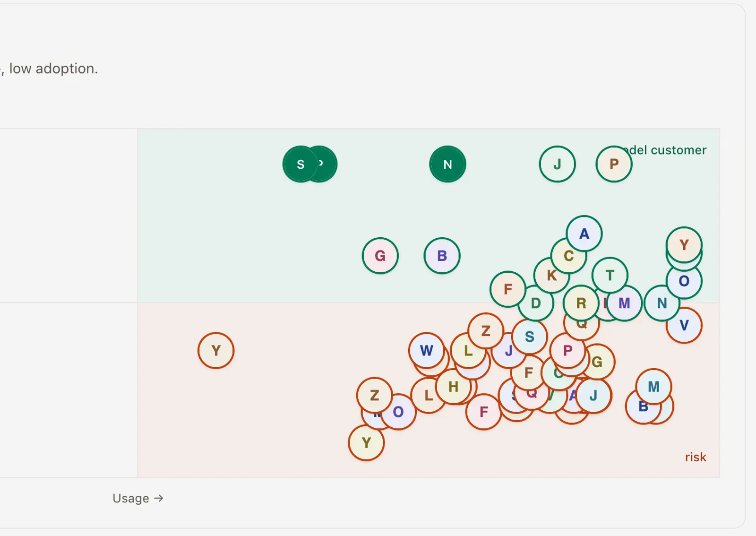The image size is (756, 536).
Task: Click the H customer bubble
Action: point(454,387)
